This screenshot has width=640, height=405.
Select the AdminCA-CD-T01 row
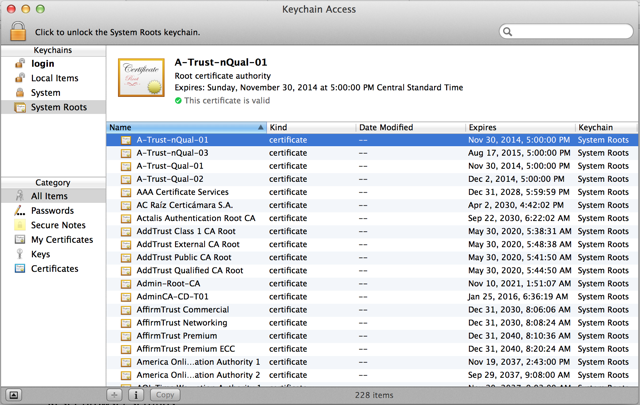(372, 297)
